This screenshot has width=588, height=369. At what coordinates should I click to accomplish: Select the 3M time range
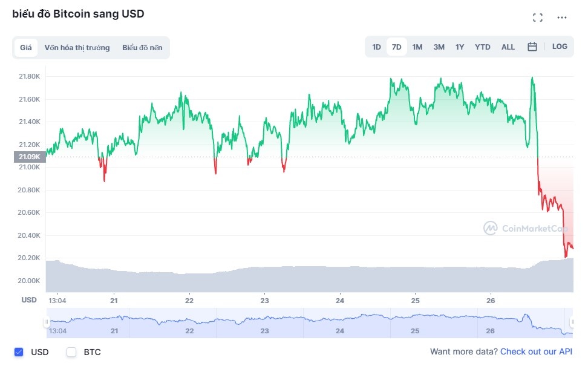coord(439,47)
